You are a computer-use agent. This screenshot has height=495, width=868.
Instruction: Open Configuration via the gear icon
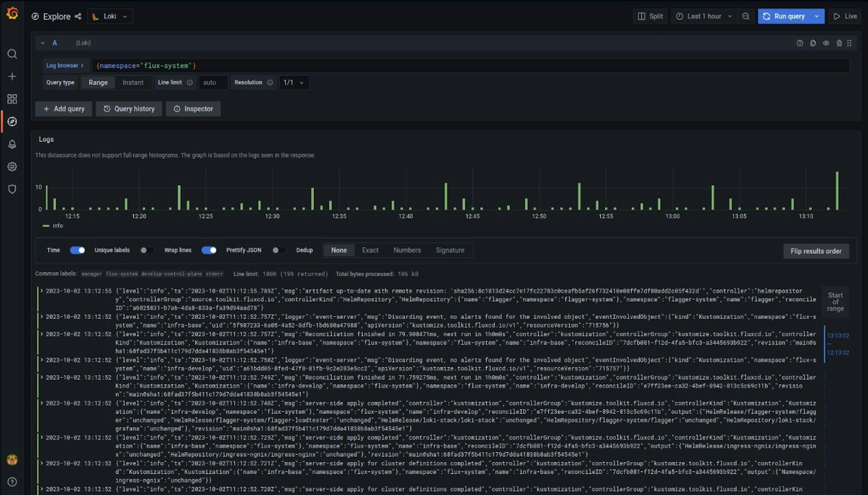click(12, 167)
